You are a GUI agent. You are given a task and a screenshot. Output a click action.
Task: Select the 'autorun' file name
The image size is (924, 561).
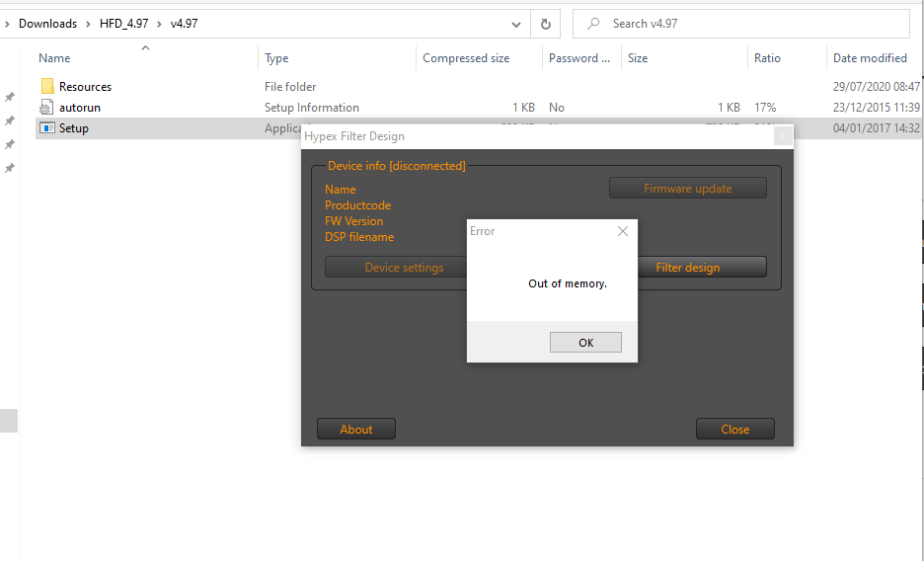tap(80, 108)
